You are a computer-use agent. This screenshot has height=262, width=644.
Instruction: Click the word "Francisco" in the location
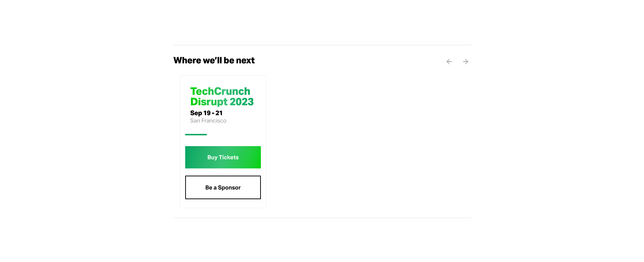(214, 121)
